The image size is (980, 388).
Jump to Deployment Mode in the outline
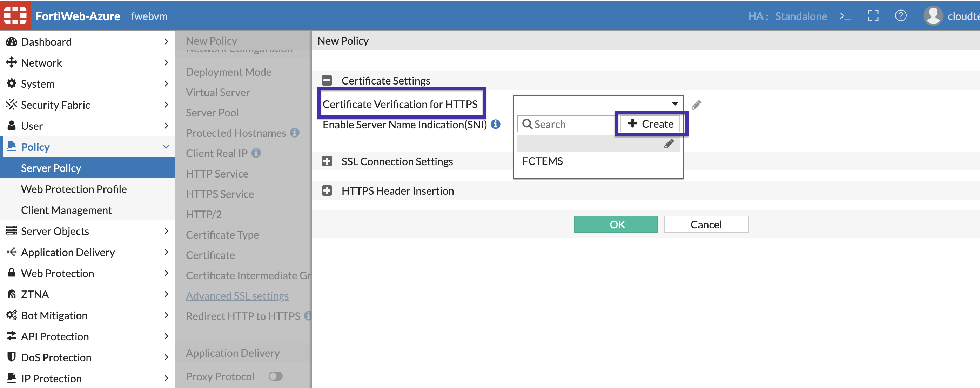point(229,72)
